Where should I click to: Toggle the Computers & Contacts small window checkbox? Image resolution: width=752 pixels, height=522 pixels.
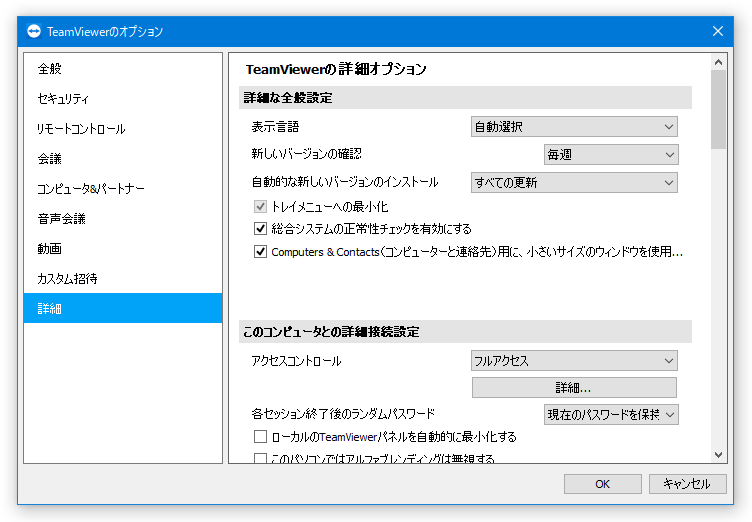point(260,252)
